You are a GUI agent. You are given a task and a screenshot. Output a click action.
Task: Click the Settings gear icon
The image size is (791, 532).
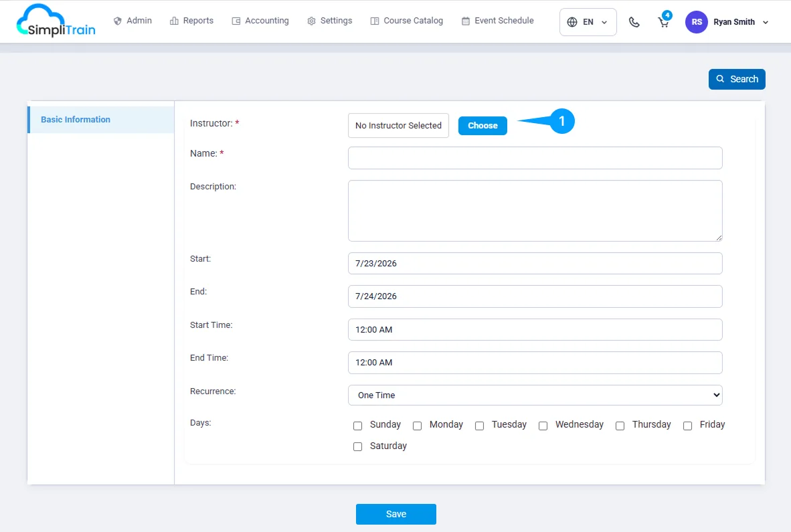311,21
